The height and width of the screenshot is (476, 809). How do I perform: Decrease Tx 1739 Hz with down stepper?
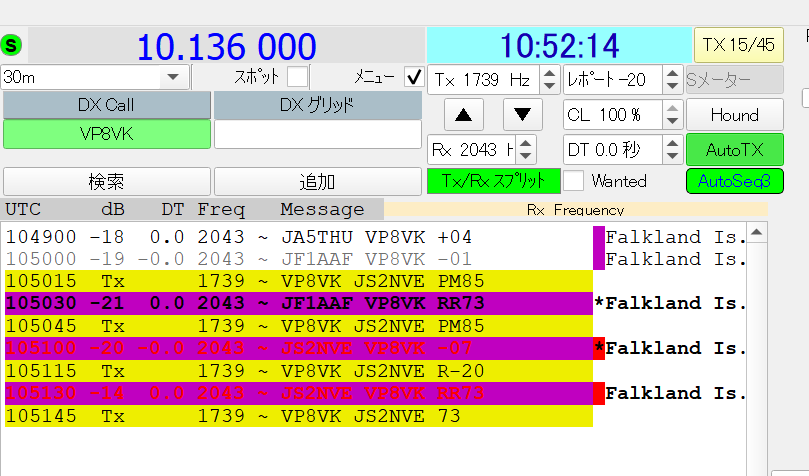(x=549, y=86)
